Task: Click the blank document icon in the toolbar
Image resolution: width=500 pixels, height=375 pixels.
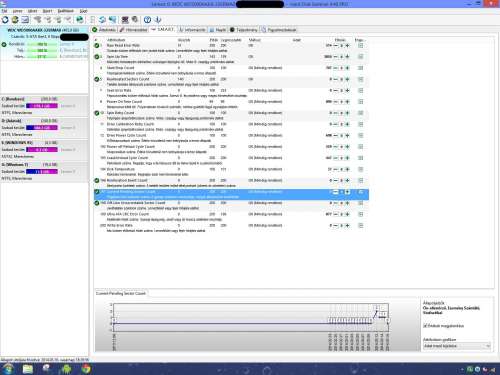Action: click(93, 20)
